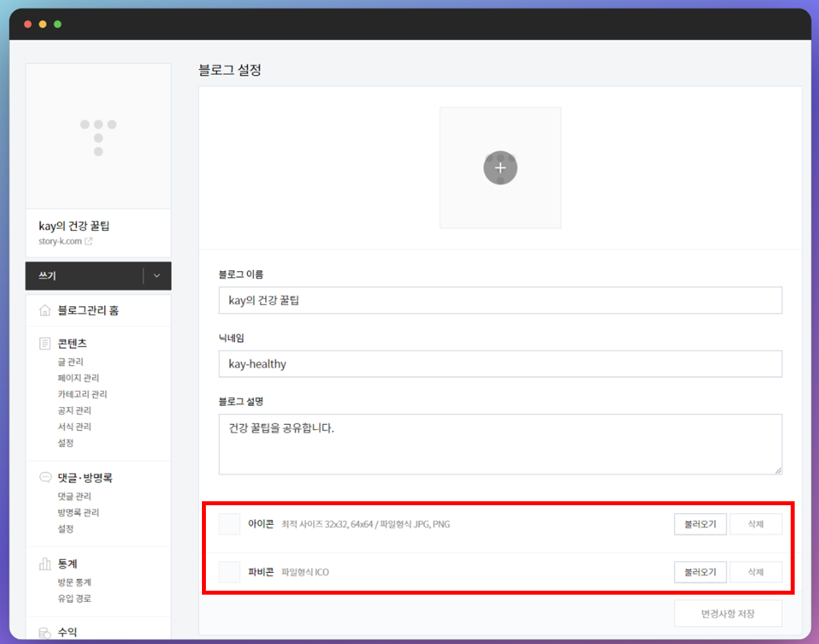The width and height of the screenshot is (819, 644).
Task: Click the 파비콘 label text
Action: coord(261,572)
